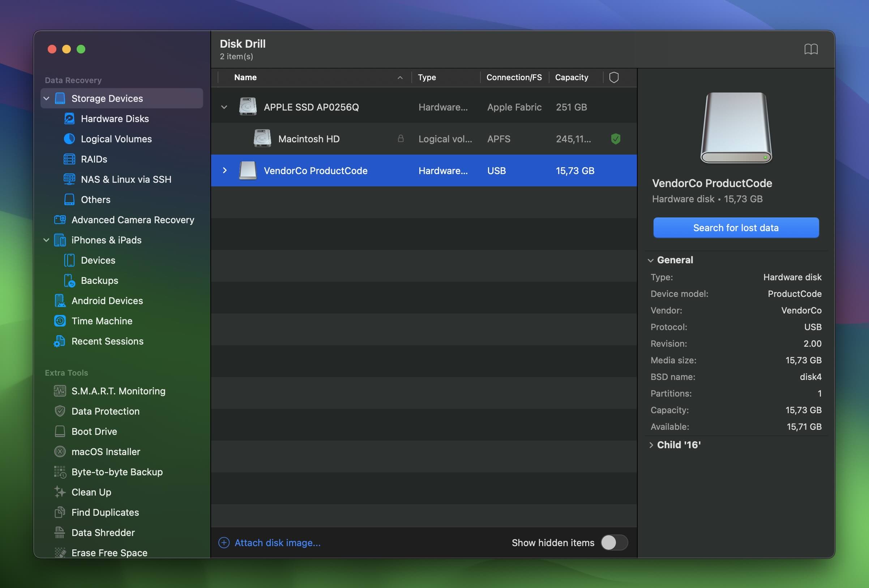Collapse the APPLE SSD AP0256Q row
Viewport: 869px width, 588px height.
pos(224,107)
